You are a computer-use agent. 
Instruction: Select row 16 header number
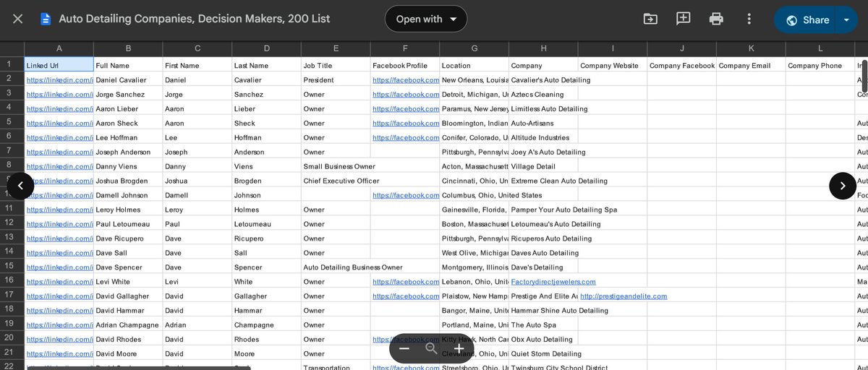coord(9,280)
